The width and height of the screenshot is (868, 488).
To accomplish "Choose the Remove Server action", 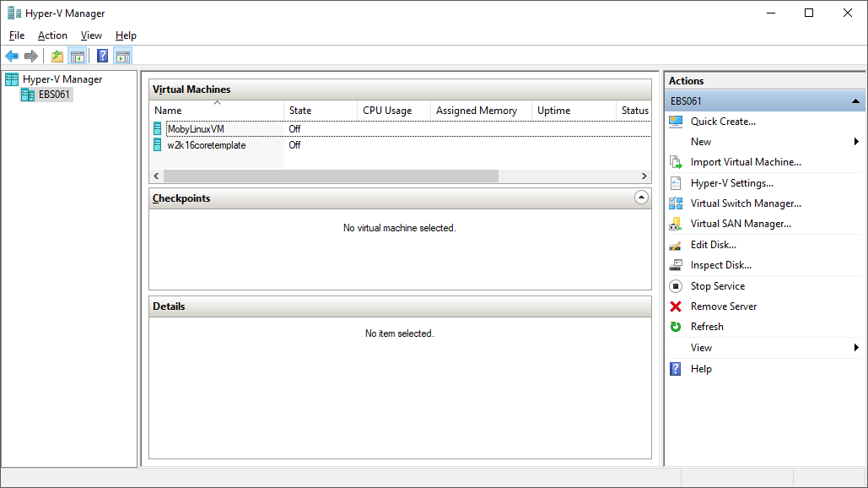I will 724,306.
